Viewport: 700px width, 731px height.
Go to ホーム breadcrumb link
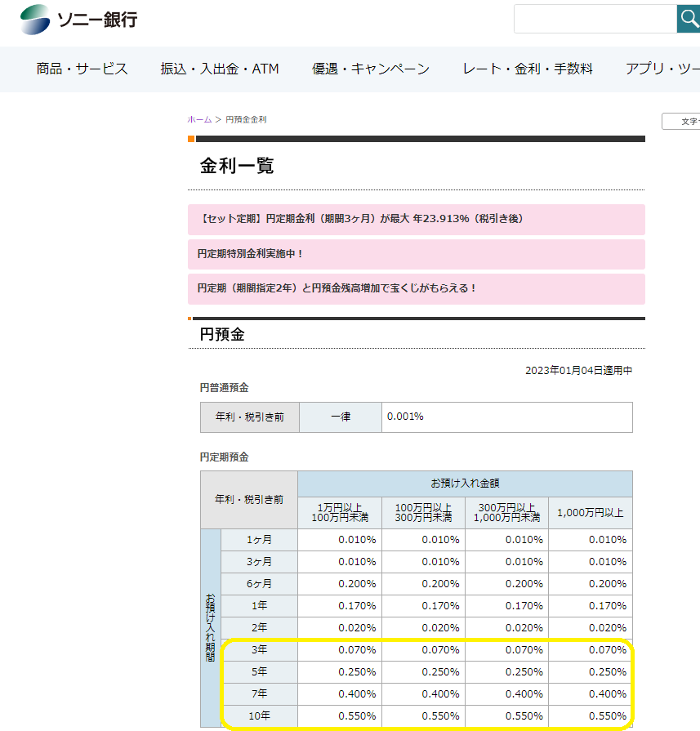point(199,119)
